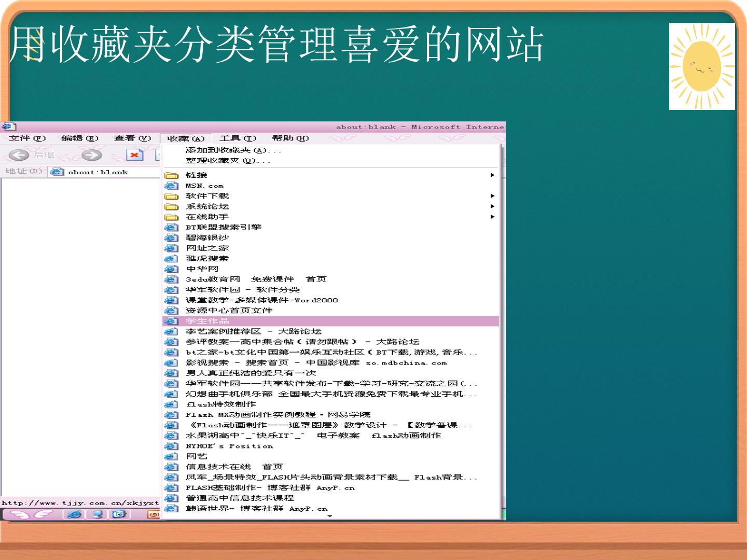
Task: Click the 软件下载 folder icon
Action: tap(171, 196)
